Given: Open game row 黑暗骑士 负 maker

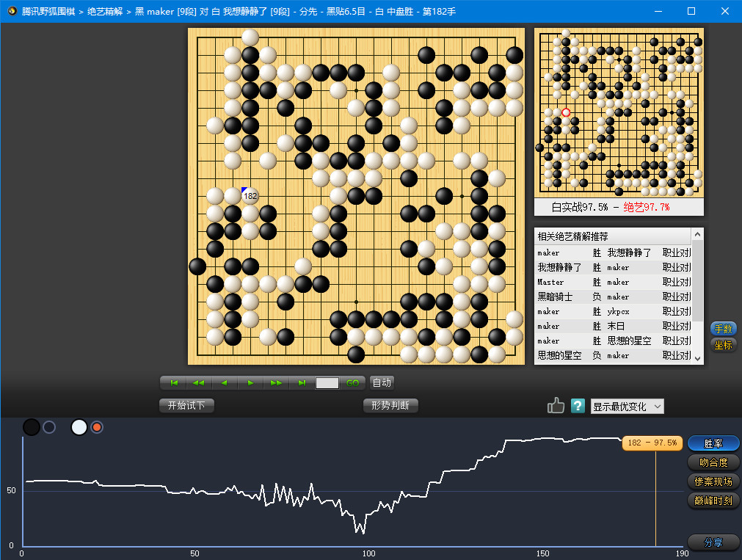Looking at the screenshot, I should tap(614, 297).
